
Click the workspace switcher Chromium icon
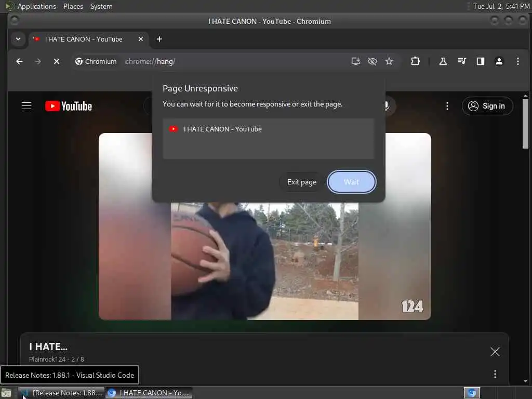(472, 393)
